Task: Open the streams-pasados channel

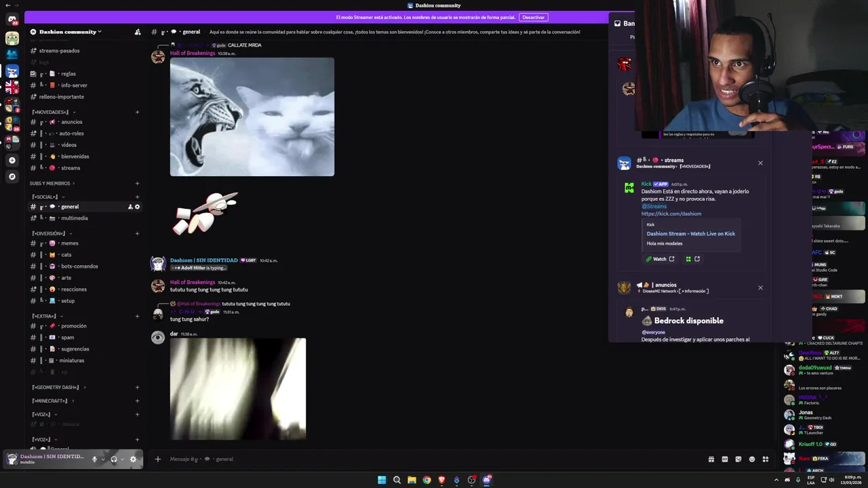Action: point(85,51)
